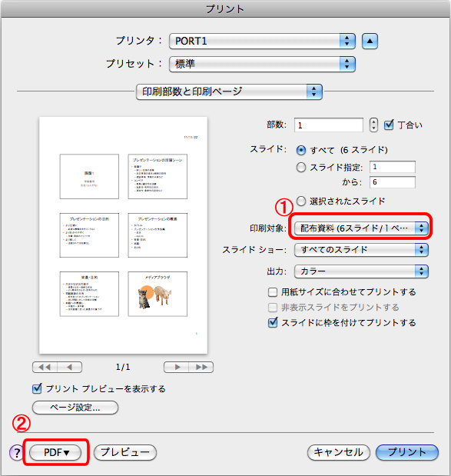Image resolution: width=451 pixels, height=476 pixels.
Task: Open the PDF menu button
Action: (x=55, y=453)
